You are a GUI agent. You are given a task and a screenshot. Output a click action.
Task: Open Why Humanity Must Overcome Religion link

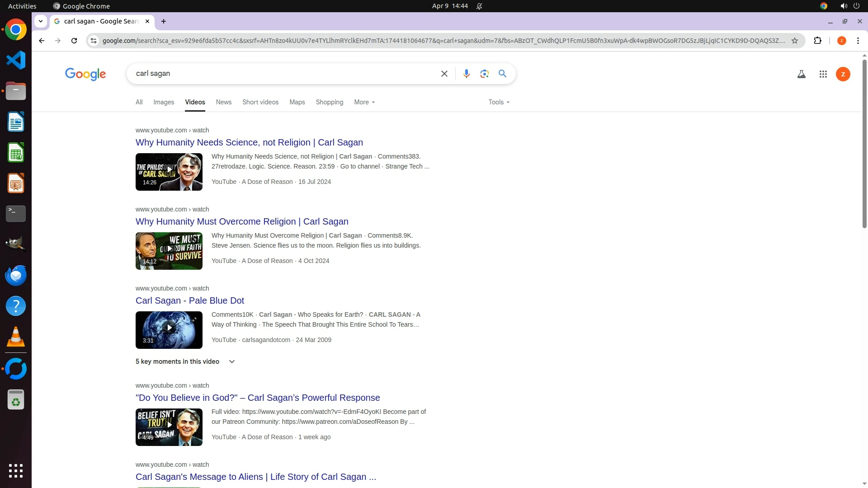coord(242,221)
